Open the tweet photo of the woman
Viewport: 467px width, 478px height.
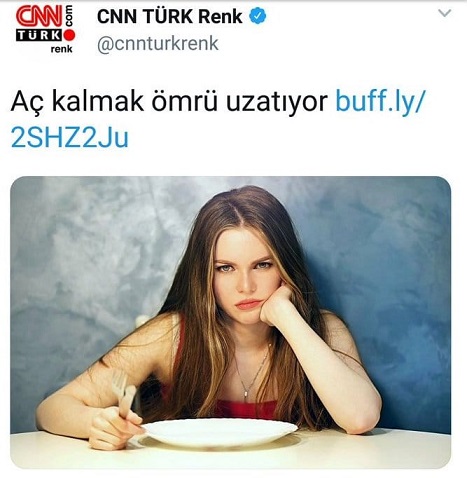point(230,322)
